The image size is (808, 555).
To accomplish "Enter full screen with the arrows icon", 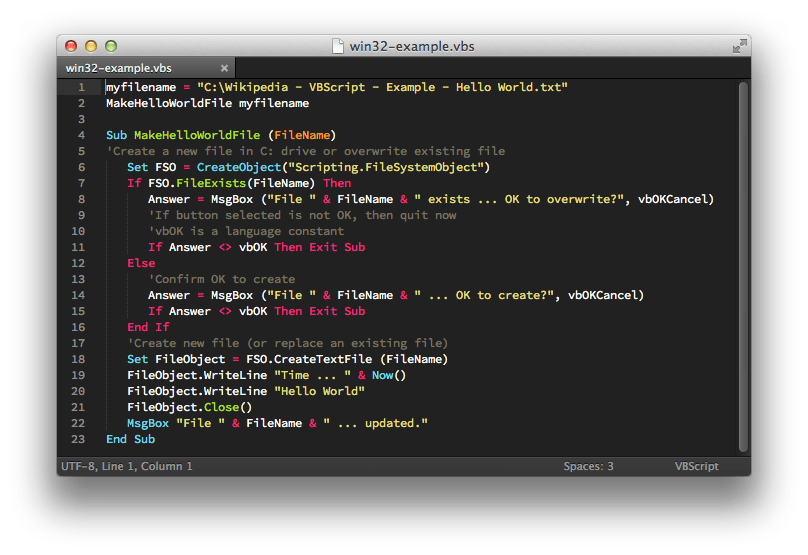I will [739, 46].
